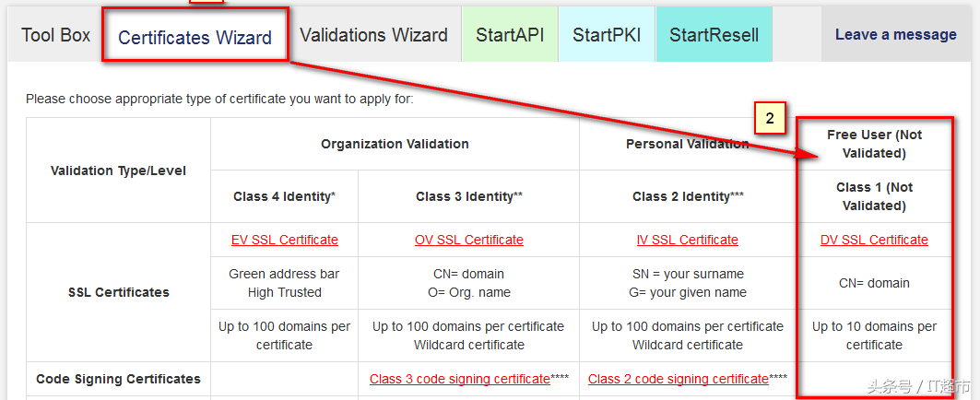
Task: Open the Validations Wizard tab
Action: (x=373, y=35)
